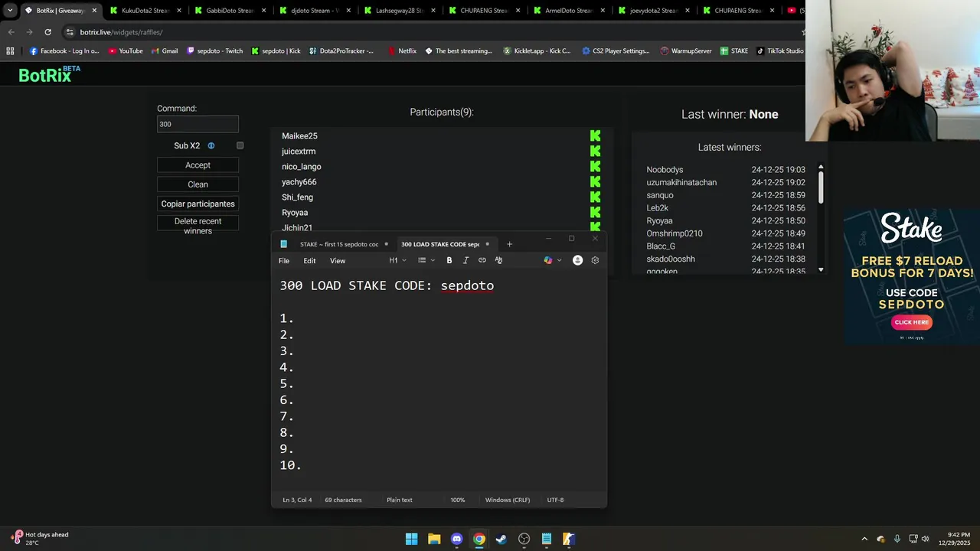Screen dimensions: 980x551
Task: Open File Explorer from the taskbar
Action: (434, 539)
